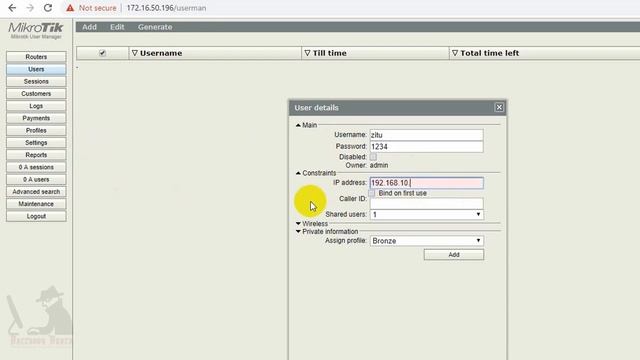Click the Username field containing zitu
Screen dimensions: 640x360
(x=426, y=135)
